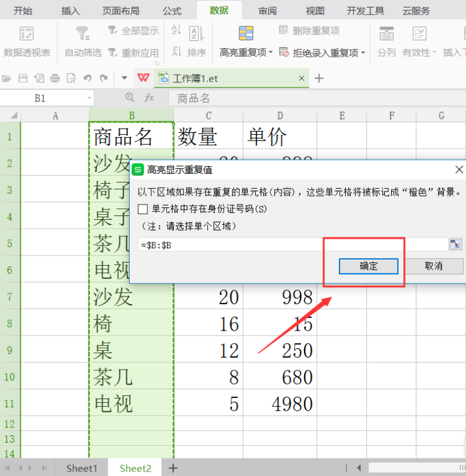466x476 pixels.
Task: Click the insert function fx icon
Action: (x=149, y=98)
